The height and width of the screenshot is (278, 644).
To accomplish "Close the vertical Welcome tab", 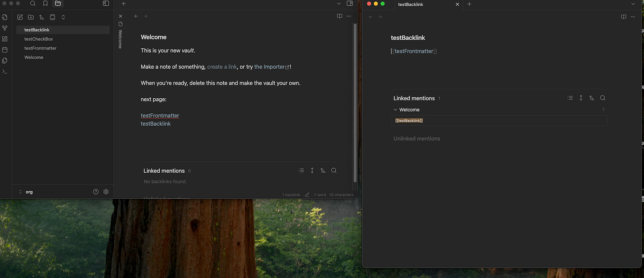I will 120,16.
